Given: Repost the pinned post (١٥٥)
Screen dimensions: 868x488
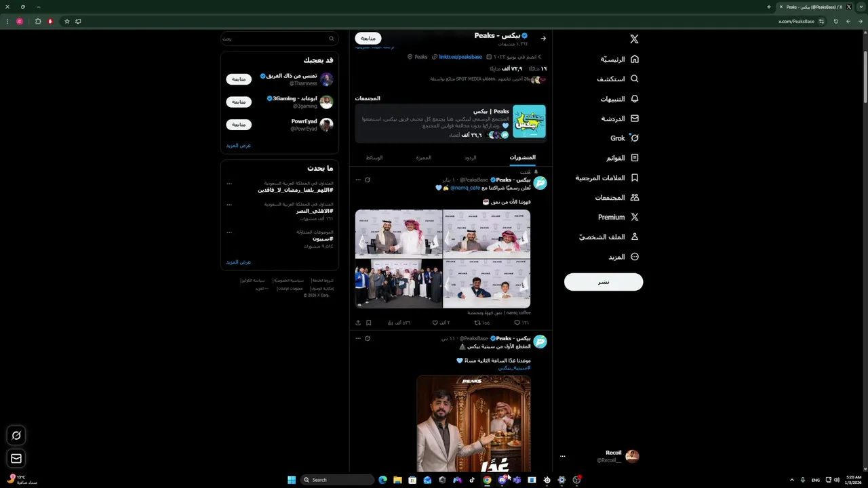Looking at the screenshot, I should tap(481, 323).
